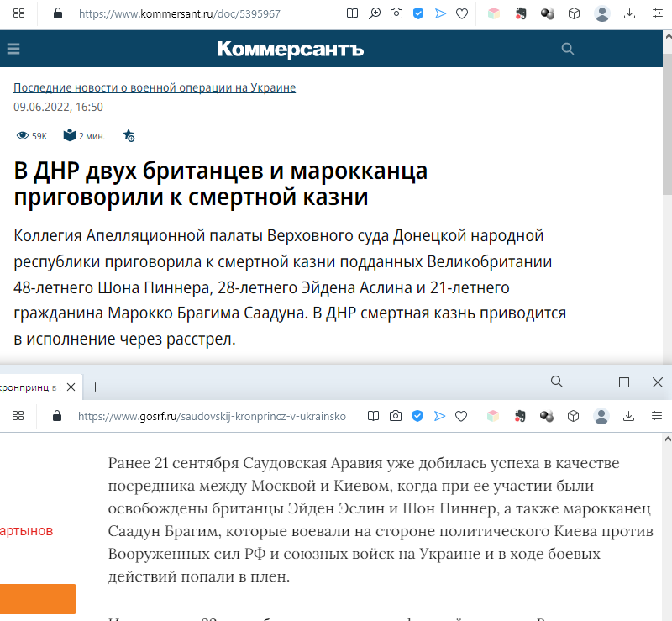Open reader mode in gosrf window
Viewport: 672px width, 621px height.
(373, 416)
